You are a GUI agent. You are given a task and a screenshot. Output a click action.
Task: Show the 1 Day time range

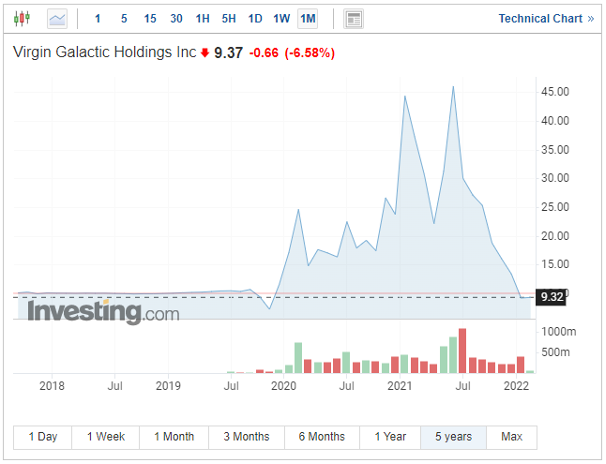pyautogui.click(x=43, y=437)
